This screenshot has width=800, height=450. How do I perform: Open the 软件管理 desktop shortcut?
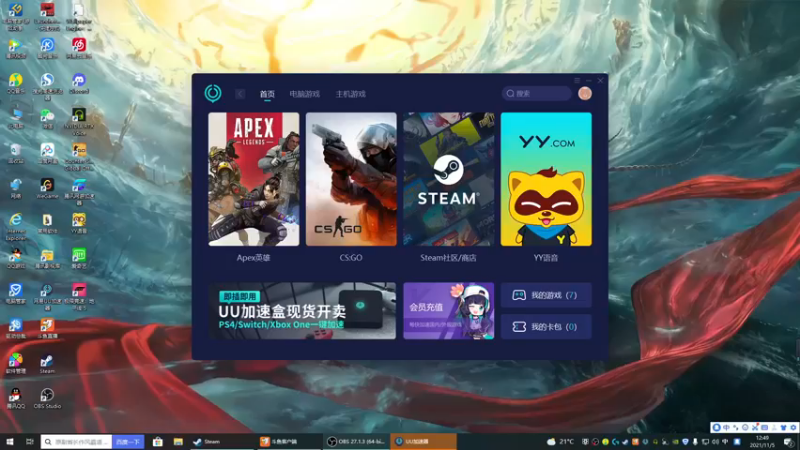point(15,363)
